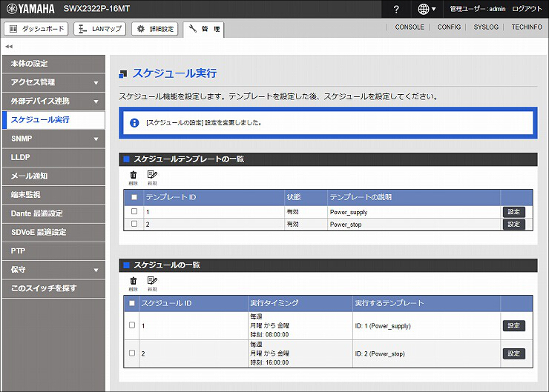Select all schedules with header checkbox
Viewport: 549px width, 392px height.
click(x=132, y=303)
